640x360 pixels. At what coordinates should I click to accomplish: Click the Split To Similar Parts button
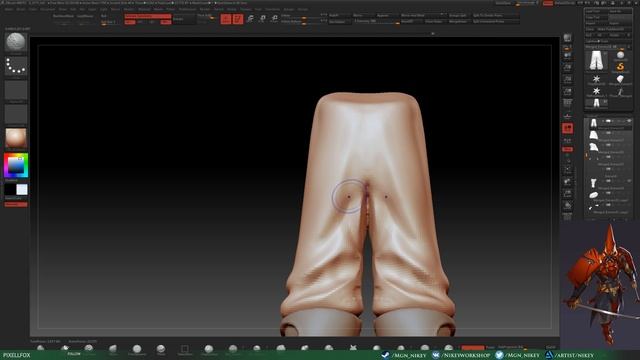coord(495,16)
